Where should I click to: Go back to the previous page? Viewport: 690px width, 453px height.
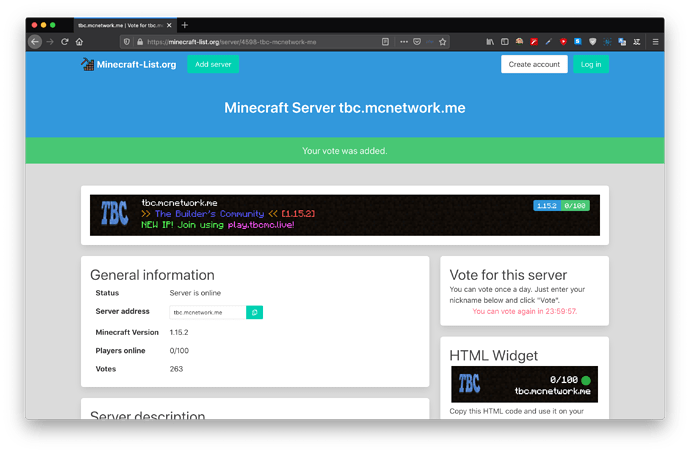click(x=35, y=42)
